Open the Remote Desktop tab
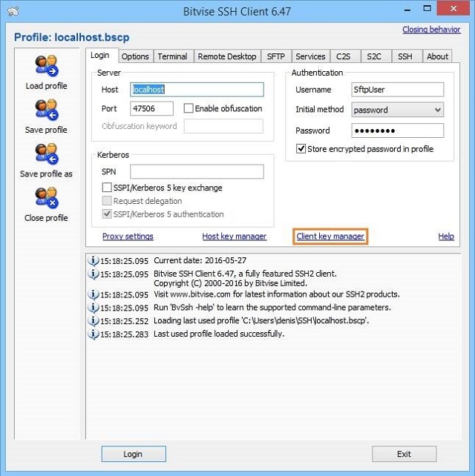Viewport: 475px width, 476px height. pyautogui.click(x=227, y=56)
